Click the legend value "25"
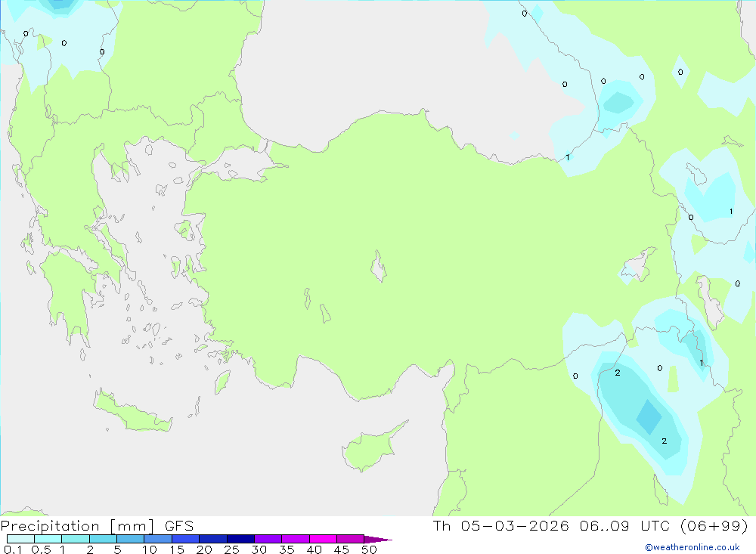This screenshot has height=554, width=756. coord(232,549)
